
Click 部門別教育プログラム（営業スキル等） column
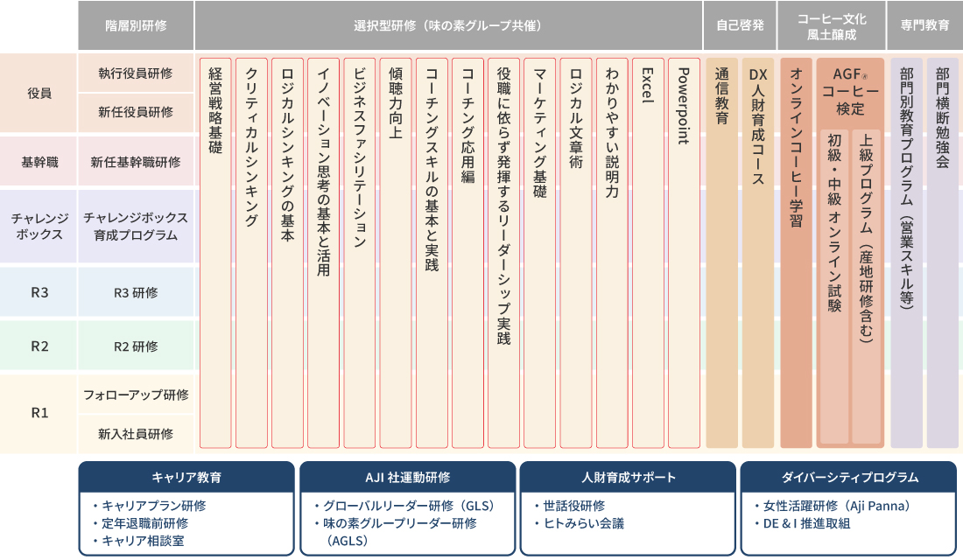pyautogui.click(x=906, y=253)
